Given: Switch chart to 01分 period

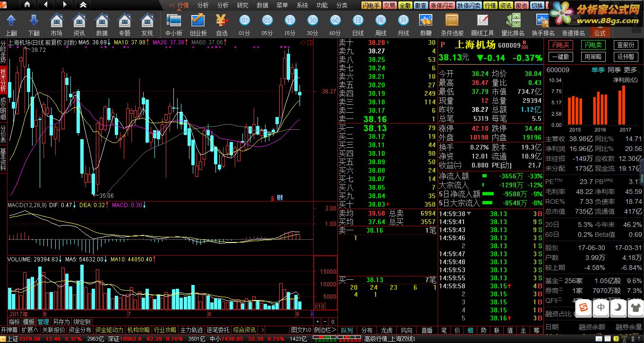Looking at the screenshot, I should point(244,25).
